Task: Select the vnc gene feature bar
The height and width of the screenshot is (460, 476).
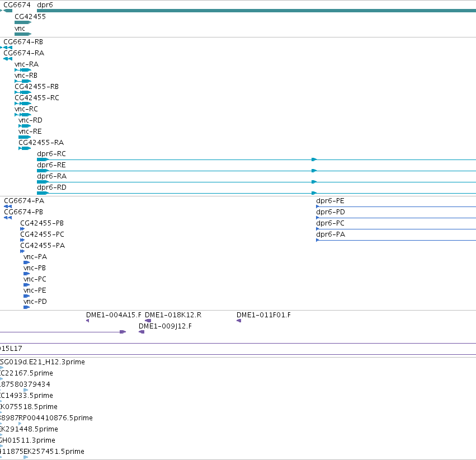Action: [x=23, y=34]
